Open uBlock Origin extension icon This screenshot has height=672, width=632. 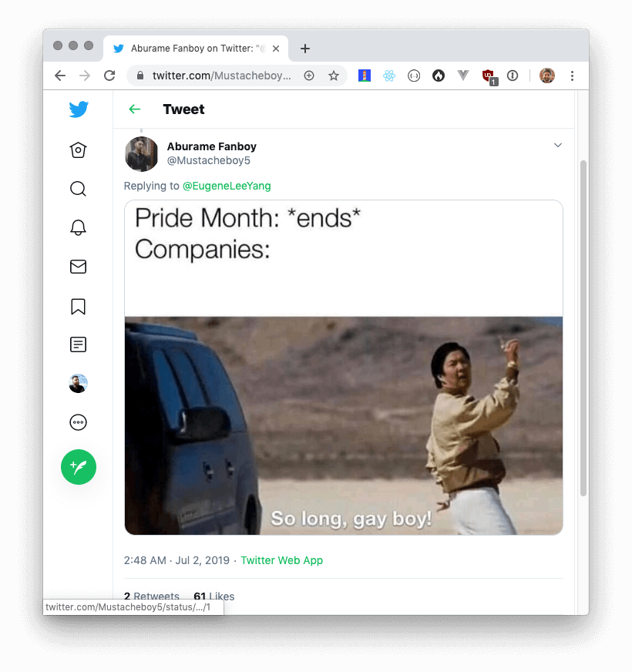coord(489,77)
